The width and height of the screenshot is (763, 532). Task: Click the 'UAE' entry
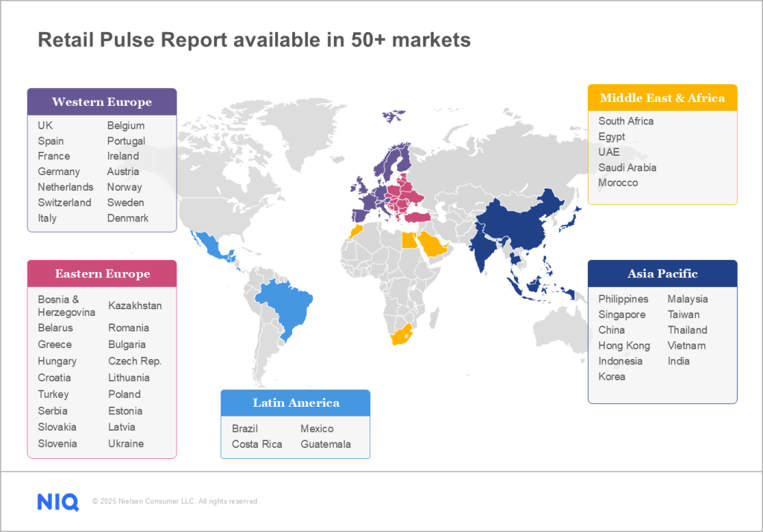coord(610,152)
